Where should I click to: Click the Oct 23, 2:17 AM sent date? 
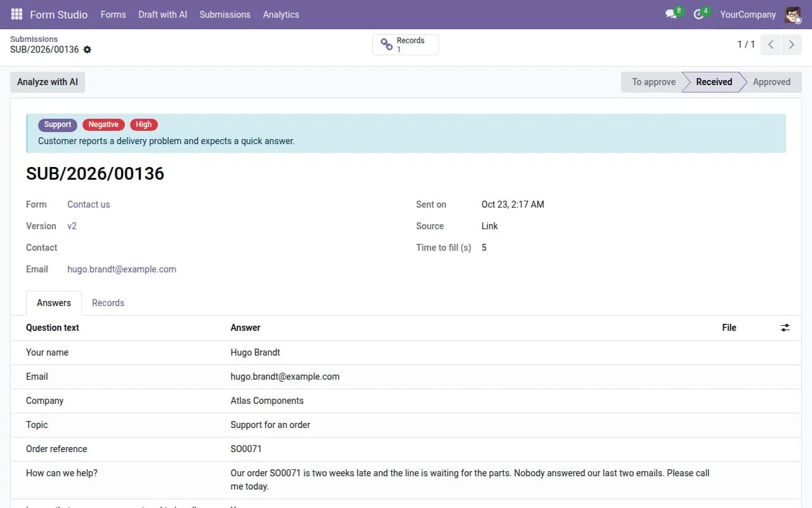(x=513, y=204)
